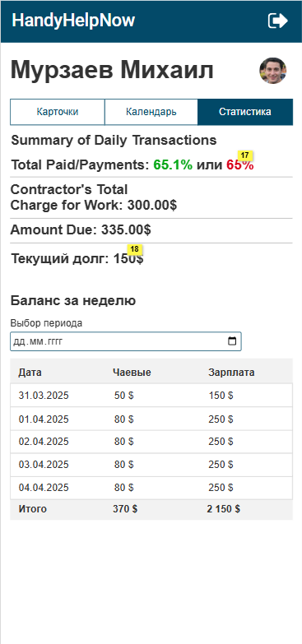Click the Мурзаев Михаил name heading
302x644 pixels.
(x=112, y=71)
